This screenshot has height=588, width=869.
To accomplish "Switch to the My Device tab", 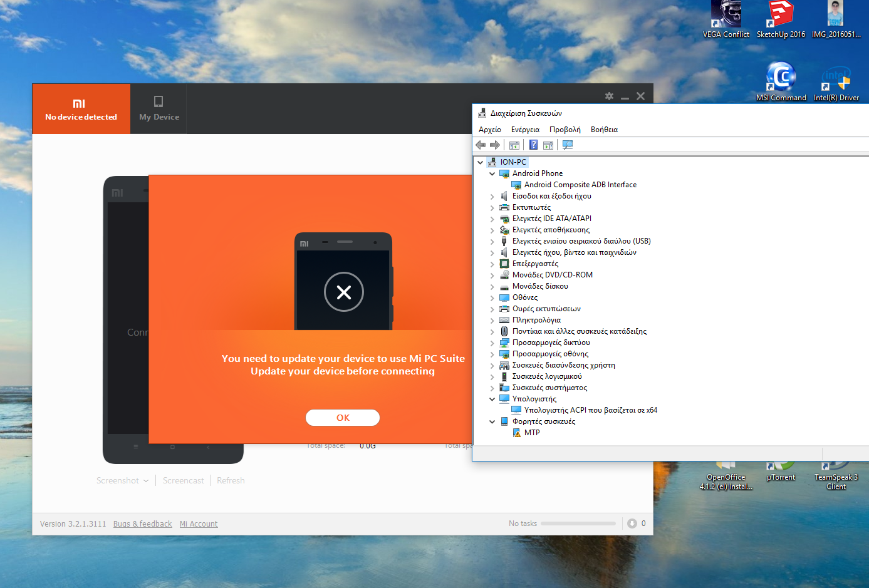I will tap(159, 108).
